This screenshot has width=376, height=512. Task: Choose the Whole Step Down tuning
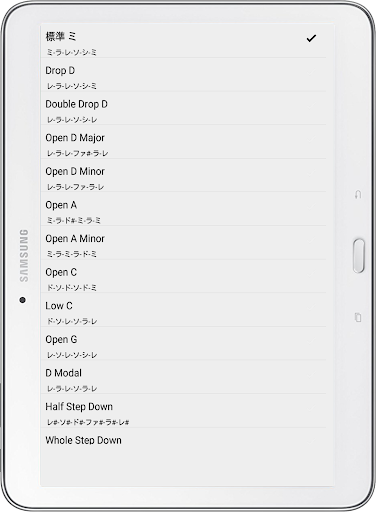pos(183,440)
